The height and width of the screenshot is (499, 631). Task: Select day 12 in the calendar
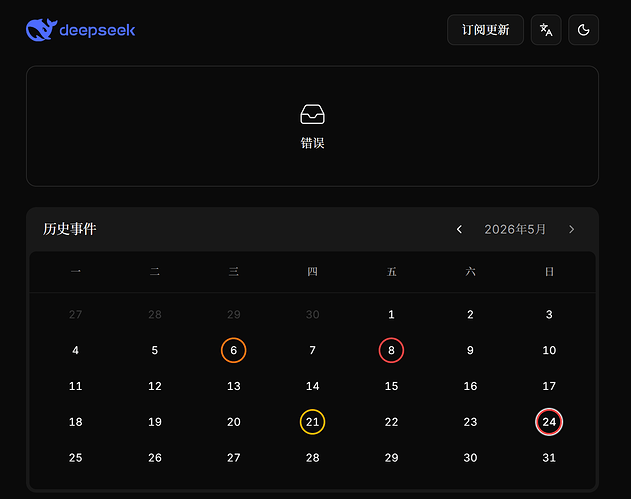[155, 386]
